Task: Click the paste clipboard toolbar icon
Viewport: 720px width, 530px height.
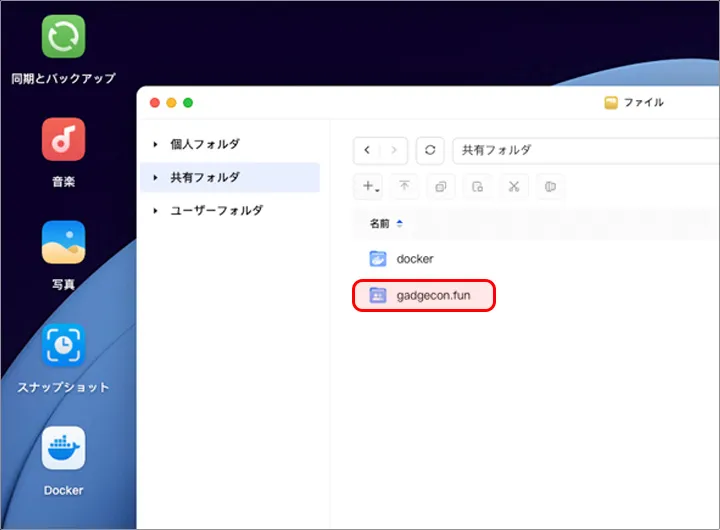Action: click(478, 186)
